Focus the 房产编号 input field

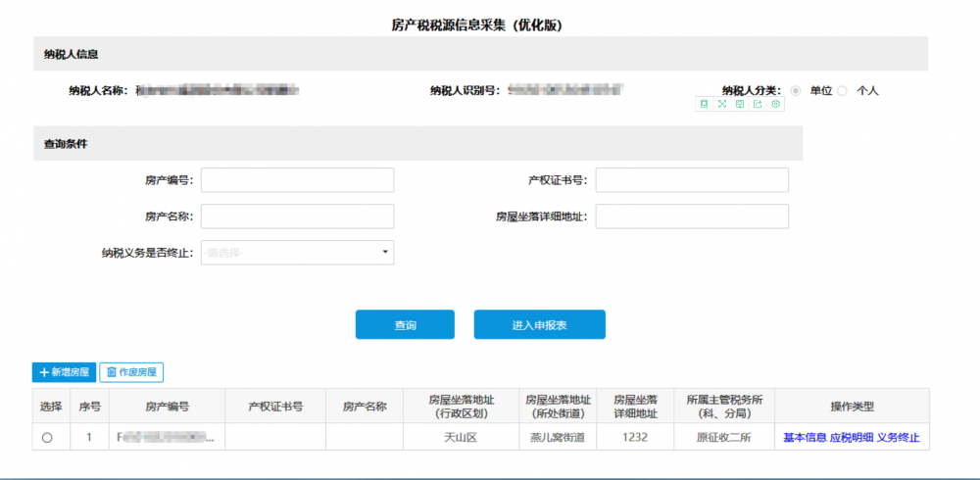click(x=297, y=180)
